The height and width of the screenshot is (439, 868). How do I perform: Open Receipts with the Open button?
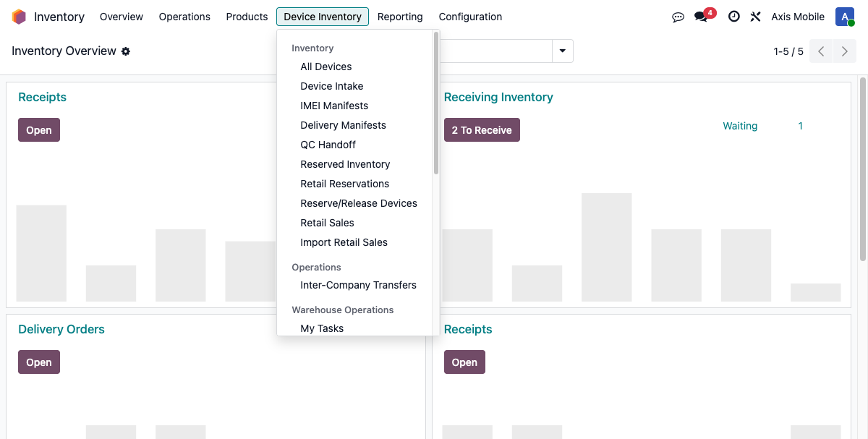[x=38, y=129]
